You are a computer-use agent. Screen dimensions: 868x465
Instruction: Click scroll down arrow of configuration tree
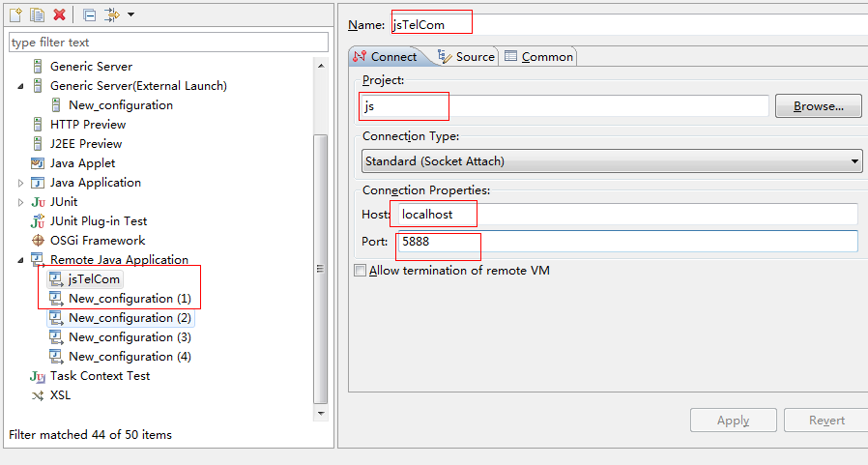click(x=321, y=414)
